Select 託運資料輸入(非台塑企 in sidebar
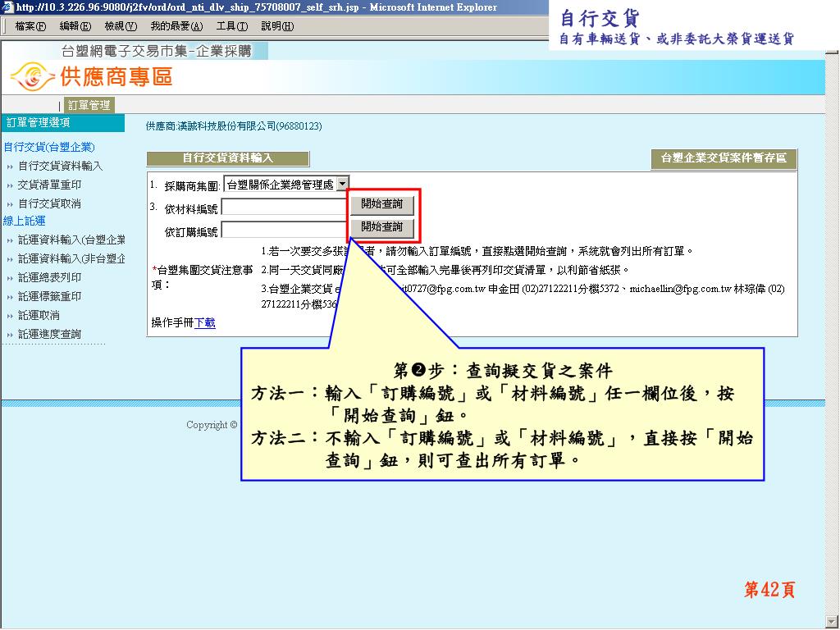This screenshot has height=630, width=840. click(71, 258)
